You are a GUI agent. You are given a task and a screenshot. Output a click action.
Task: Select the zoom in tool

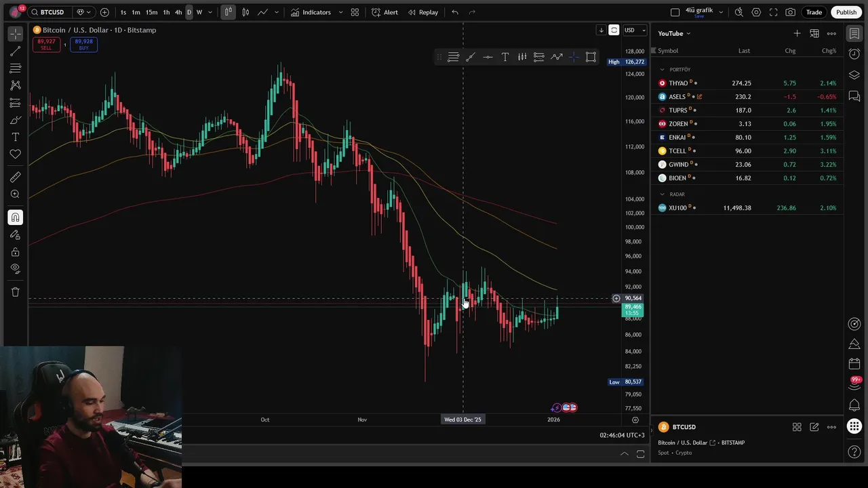coord(15,195)
